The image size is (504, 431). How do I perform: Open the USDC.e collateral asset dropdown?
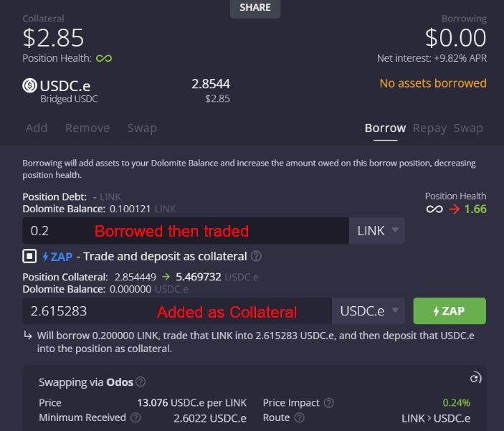[368, 311]
